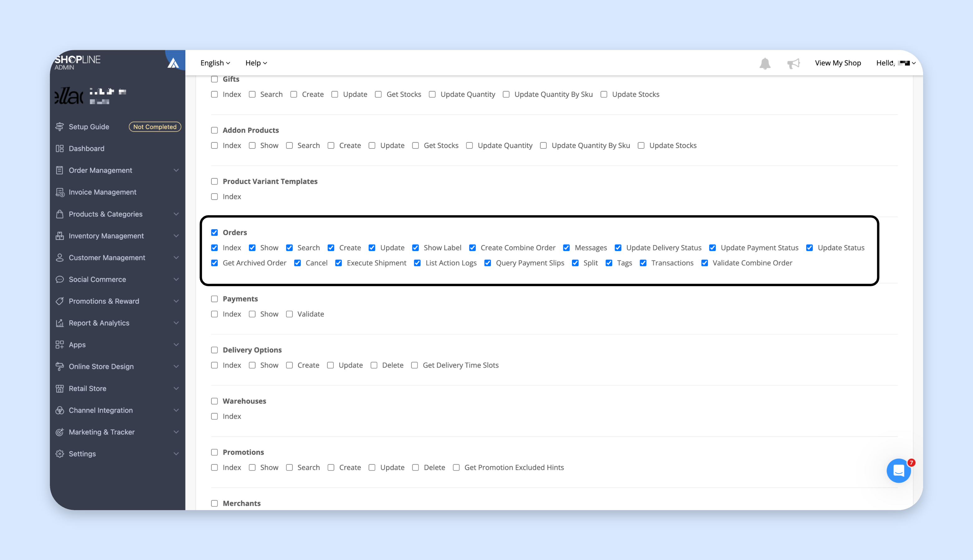Click the Channel Integration icon
Viewport: 973px width, 560px height.
click(60, 410)
